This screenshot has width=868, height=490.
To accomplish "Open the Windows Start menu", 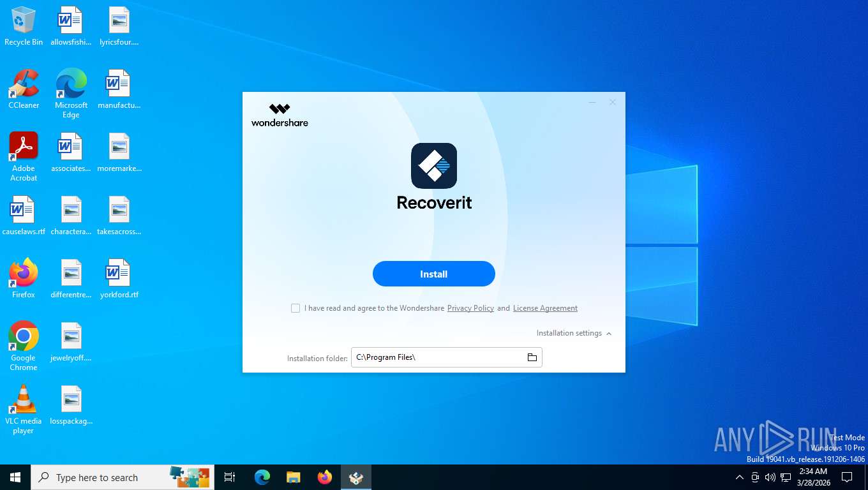I will [x=15, y=477].
